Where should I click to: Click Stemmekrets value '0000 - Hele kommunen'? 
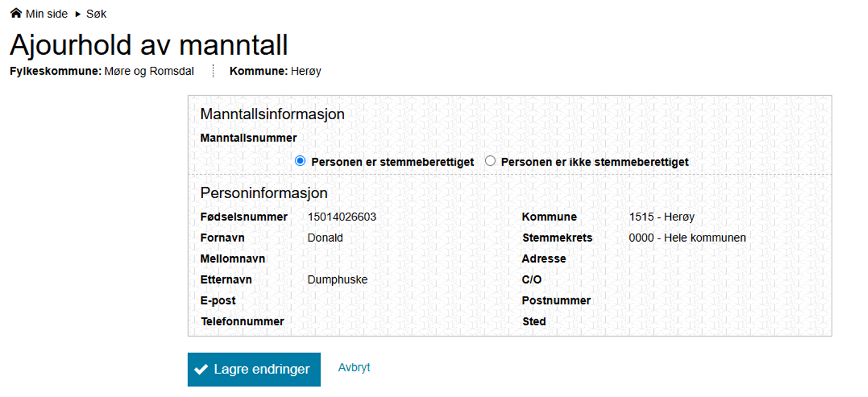click(687, 238)
